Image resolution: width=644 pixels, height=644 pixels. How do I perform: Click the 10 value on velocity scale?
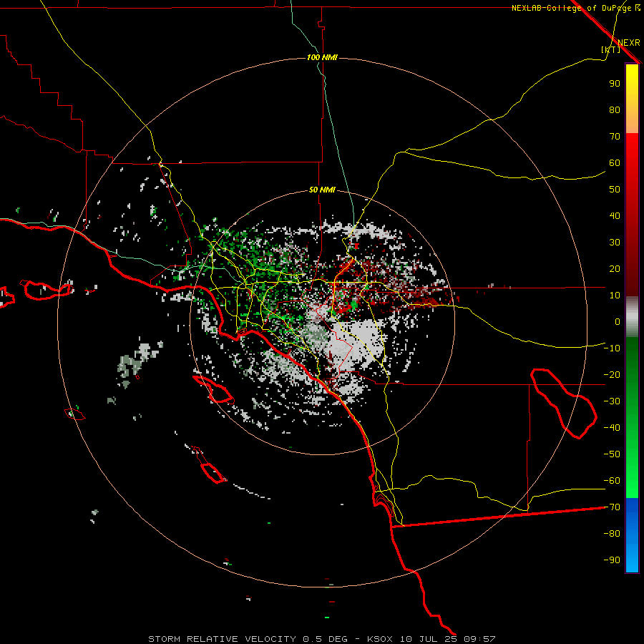click(x=615, y=296)
